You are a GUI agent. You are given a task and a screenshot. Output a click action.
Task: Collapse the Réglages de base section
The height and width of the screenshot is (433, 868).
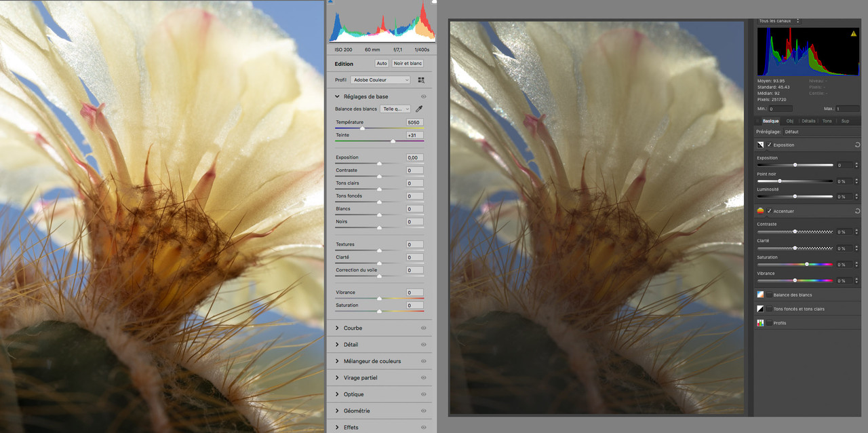(338, 96)
